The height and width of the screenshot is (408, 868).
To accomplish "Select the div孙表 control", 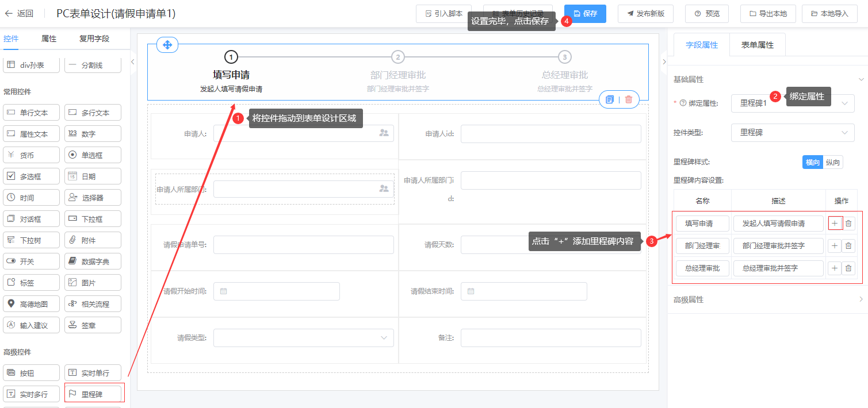I will click(31, 65).
